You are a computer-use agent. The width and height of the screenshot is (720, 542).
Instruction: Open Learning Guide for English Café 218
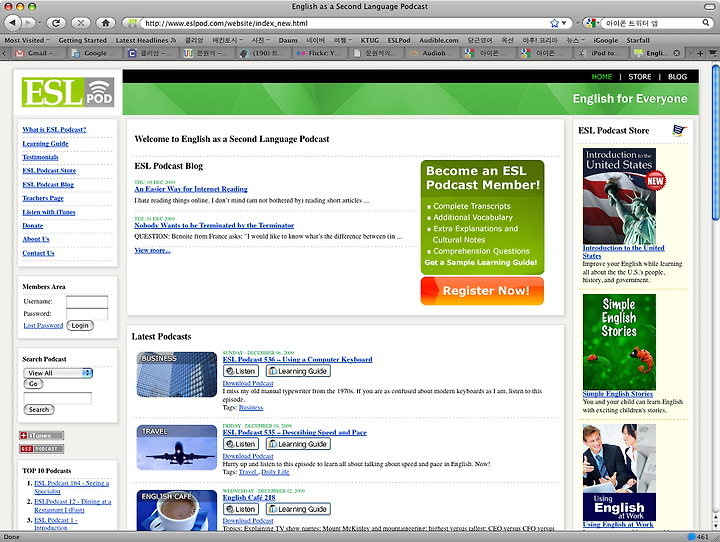tap(298, 509)
